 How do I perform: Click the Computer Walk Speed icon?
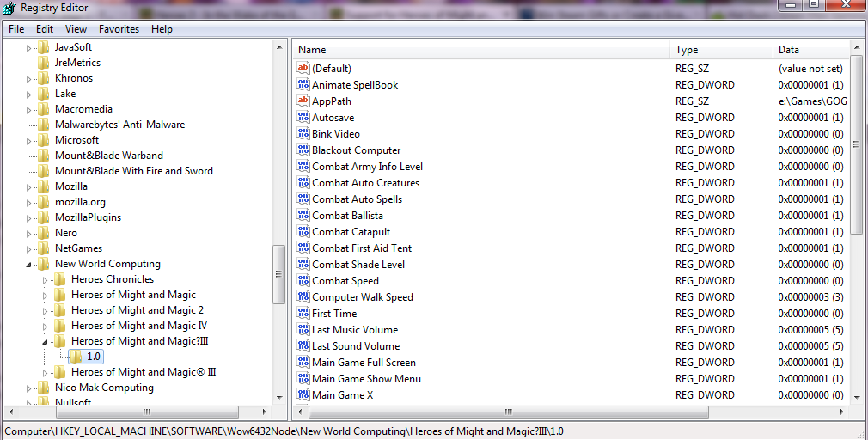point(303,296)
